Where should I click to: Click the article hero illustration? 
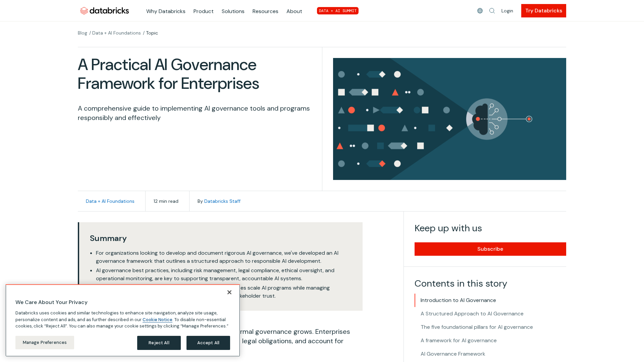(449, 119)
